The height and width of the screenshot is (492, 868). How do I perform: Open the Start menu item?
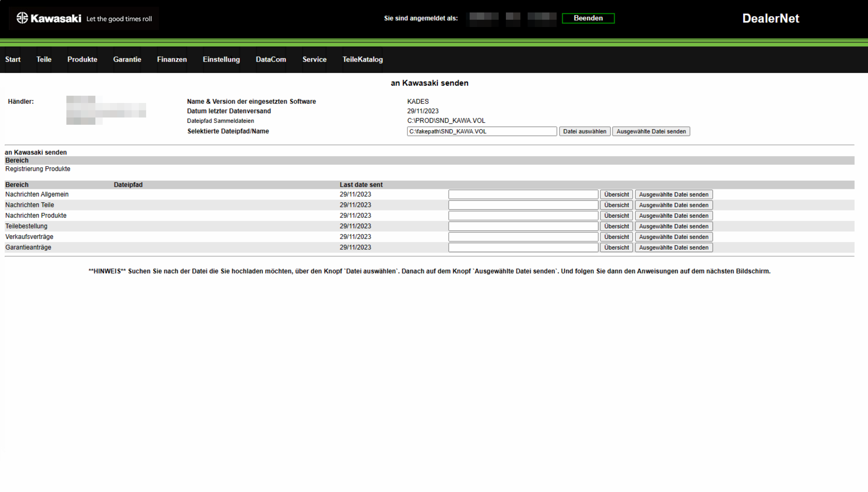click(x=13, y=59)
